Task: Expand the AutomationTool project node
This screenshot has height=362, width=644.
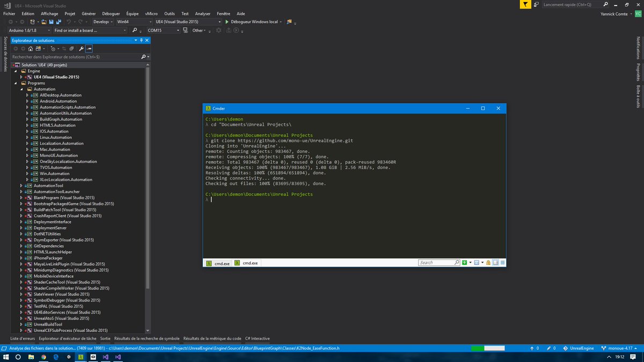Action: tap(21, 186)
